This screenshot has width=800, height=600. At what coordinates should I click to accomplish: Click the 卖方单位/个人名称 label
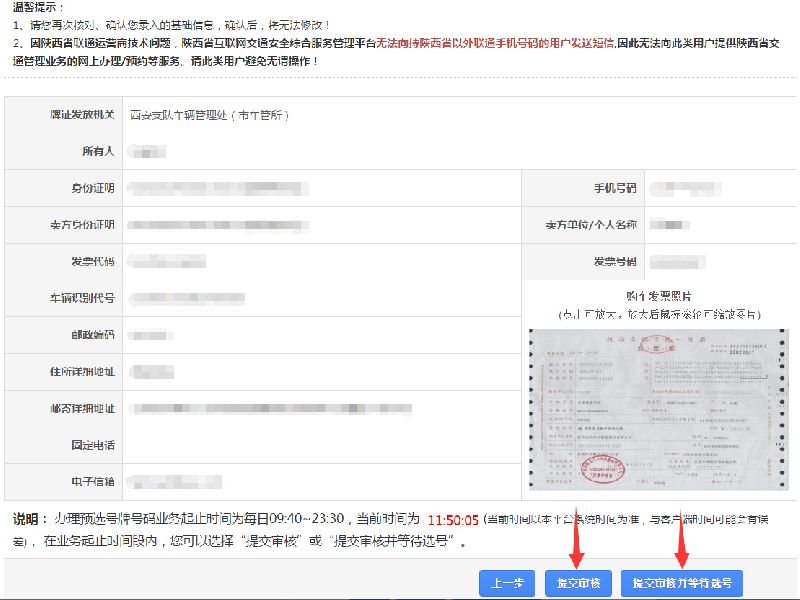click(x=591, y=225)
